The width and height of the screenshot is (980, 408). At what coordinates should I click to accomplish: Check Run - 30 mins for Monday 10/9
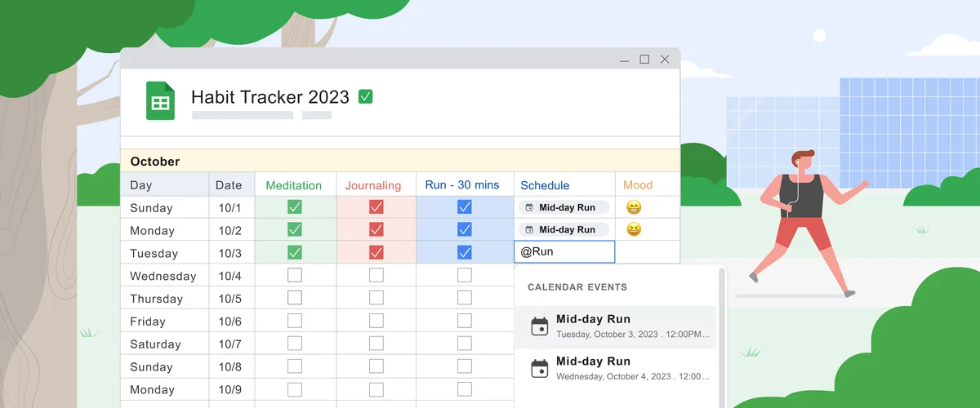pyautogui.click(x=464, y=389)
